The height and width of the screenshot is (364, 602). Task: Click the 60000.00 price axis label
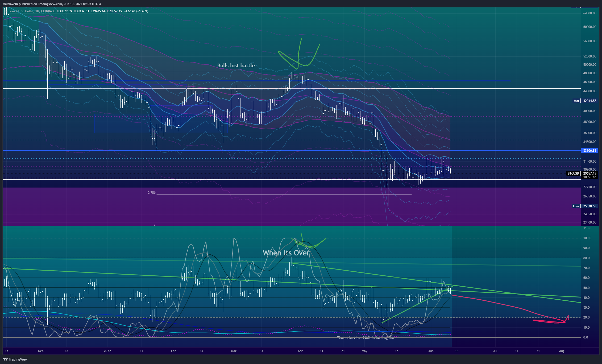click(589, 27)
